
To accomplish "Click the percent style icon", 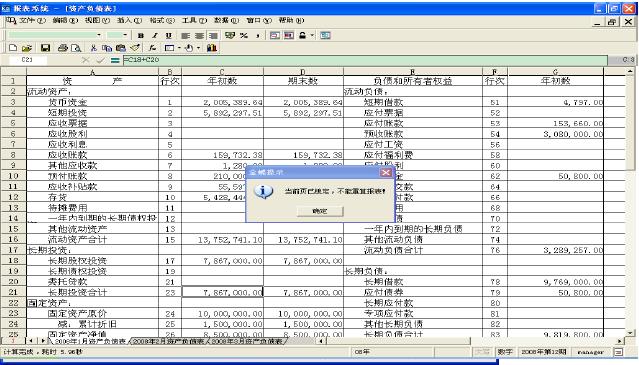I will click(244, 35).
